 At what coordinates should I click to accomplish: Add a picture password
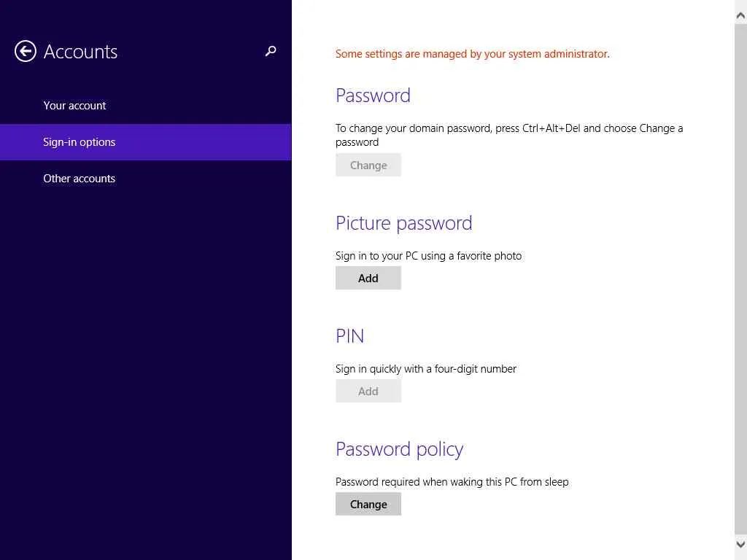point(368,278)
